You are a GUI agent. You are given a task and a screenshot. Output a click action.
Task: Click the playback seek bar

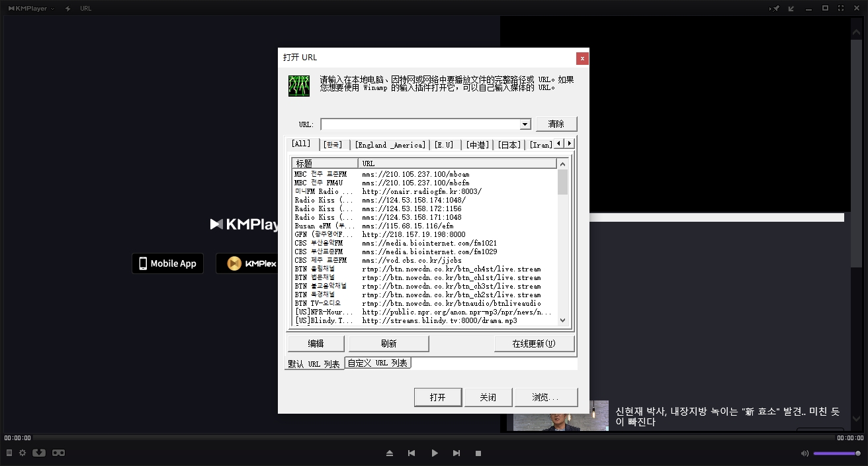pos(433,438)
